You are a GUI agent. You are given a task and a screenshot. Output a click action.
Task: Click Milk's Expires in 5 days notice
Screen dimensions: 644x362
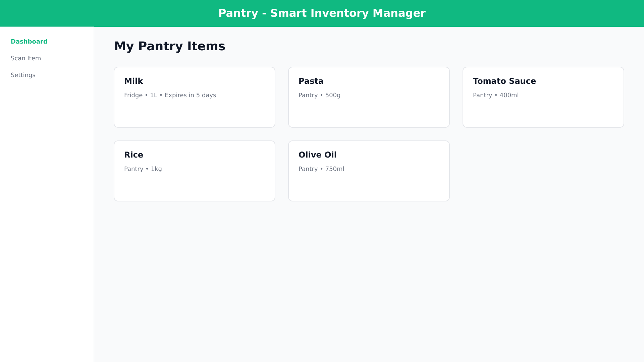tap(190, 95)
